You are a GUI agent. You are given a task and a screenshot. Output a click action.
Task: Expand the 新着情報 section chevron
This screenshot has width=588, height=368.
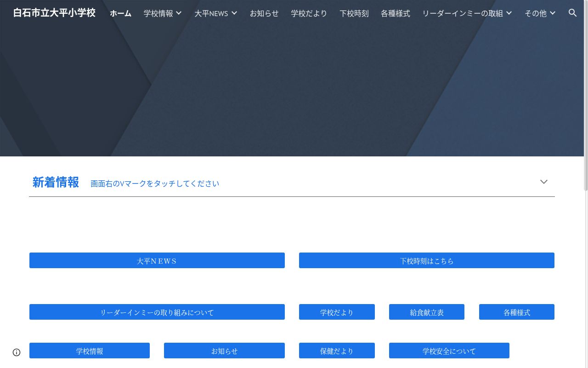(x=544, y=182)
